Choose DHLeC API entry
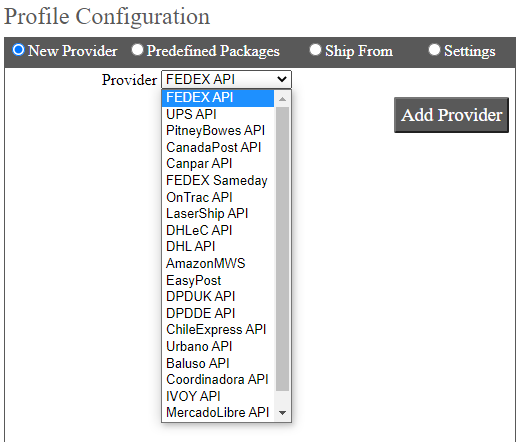Viewport: 523px width, 442px height. point(218,230)
